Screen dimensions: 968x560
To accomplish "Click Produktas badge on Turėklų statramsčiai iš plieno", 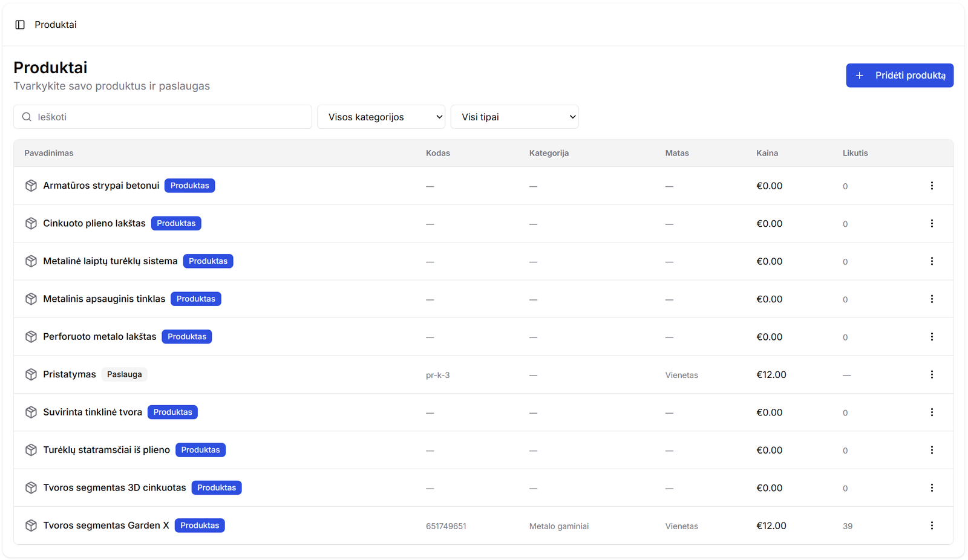I will [x=200, y=450].
